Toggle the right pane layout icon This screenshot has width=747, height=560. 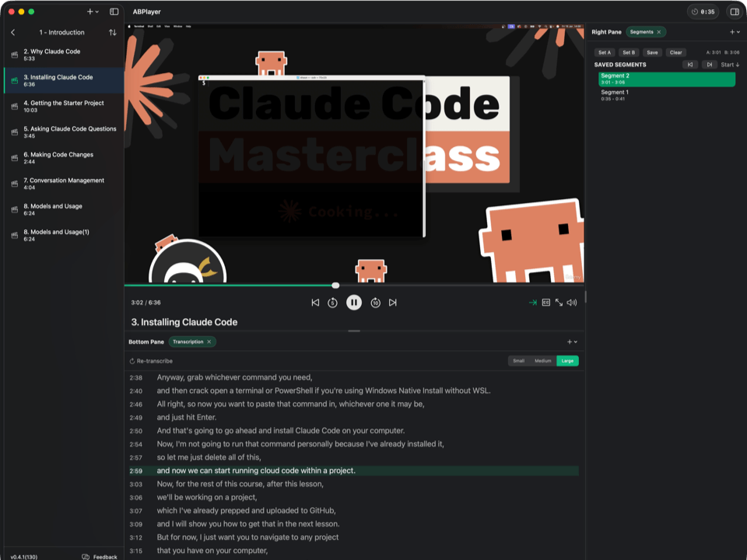(x=734, y=12)
